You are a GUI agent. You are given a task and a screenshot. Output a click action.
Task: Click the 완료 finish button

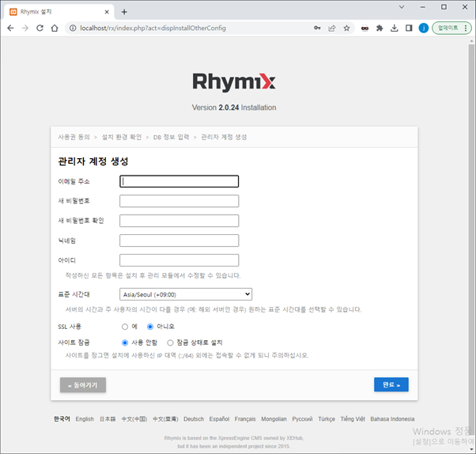point(391,384)
